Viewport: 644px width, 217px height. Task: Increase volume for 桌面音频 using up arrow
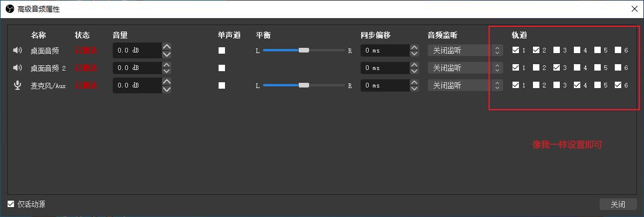click(167, 47)
